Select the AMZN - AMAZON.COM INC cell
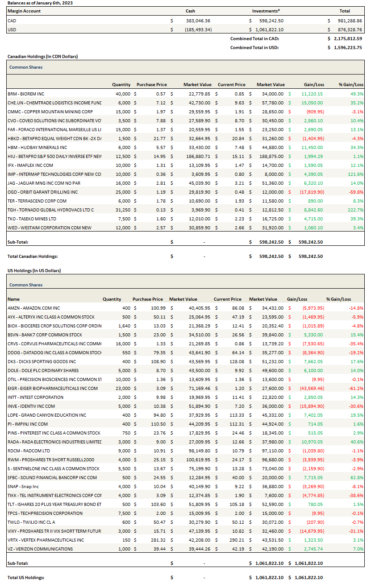371x588 pixels. (x=33, y=308)
